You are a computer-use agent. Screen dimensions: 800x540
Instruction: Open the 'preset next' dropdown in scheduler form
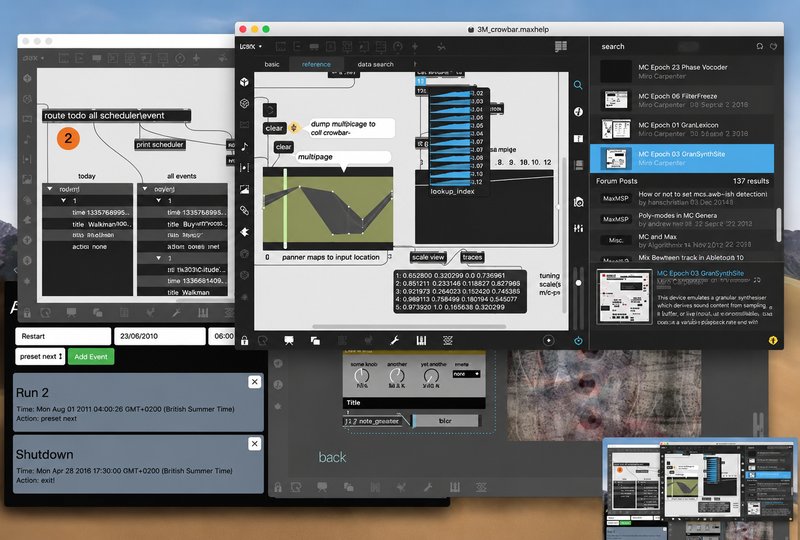(x=40, y=356)
